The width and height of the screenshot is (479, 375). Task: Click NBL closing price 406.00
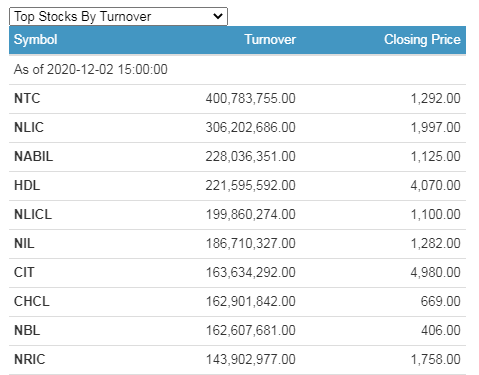point(441,331)
